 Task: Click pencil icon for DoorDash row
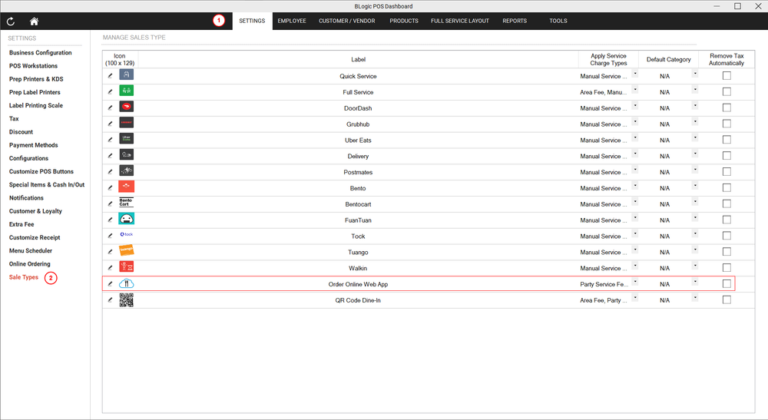click(x=110, y=108)
